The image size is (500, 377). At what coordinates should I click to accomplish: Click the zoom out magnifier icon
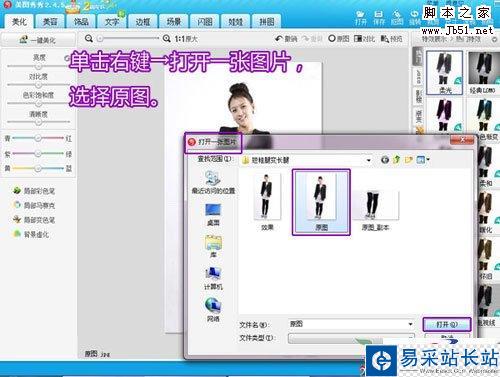[x=89, y=39]
